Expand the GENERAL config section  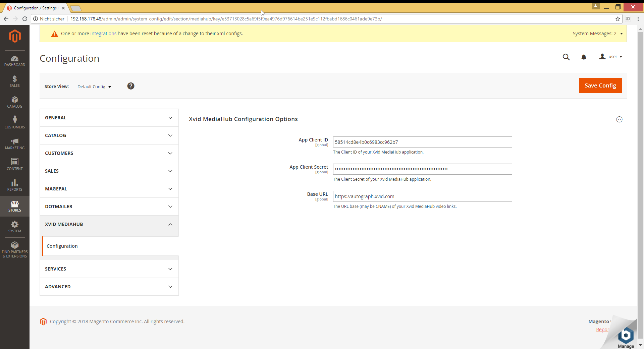pyautogui.click(x=109, y=118)
